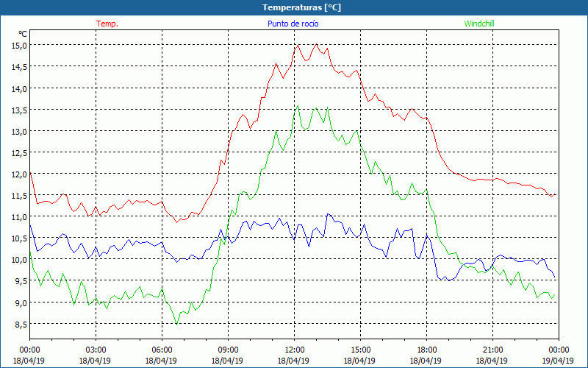Click the '9,0' y-axis value
588x368 pixels.
[x=21, y=302]
